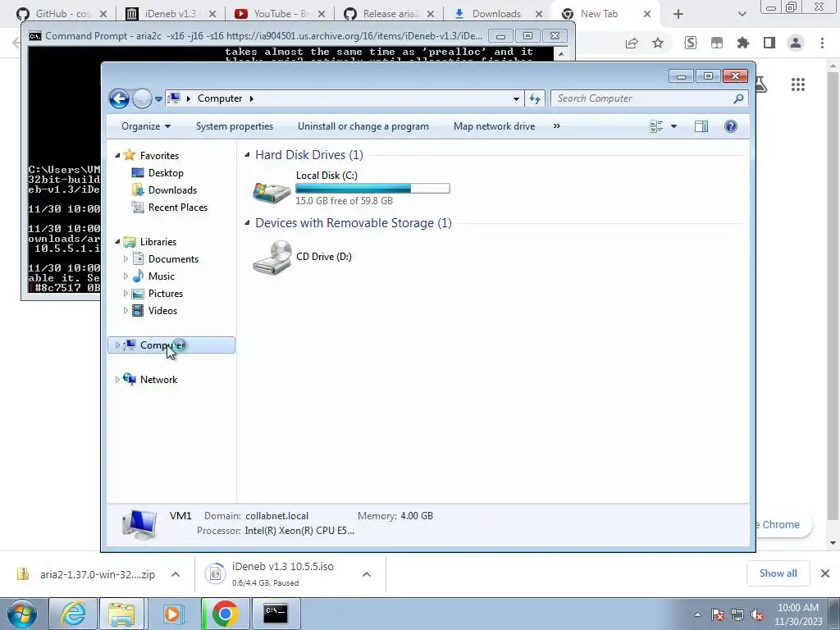Expand the Documents library node
The image size is (840, 630).
click(x=126, y=258)
